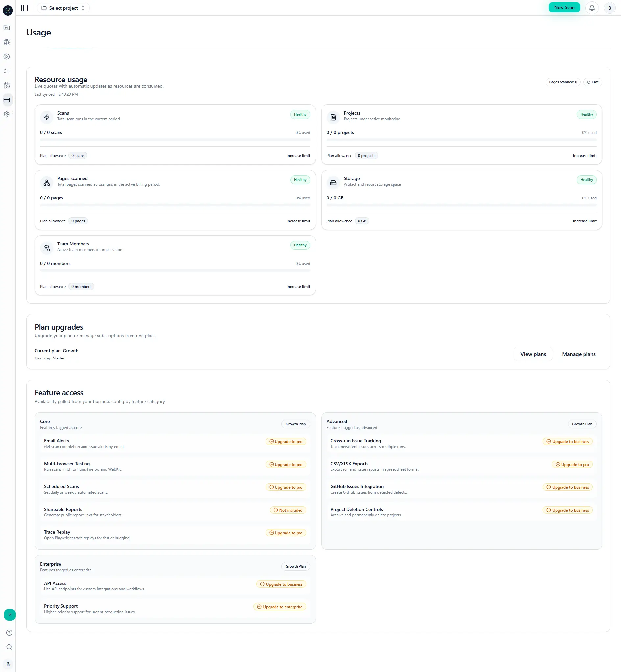Open the help question mark icon

tap(9, 632)
